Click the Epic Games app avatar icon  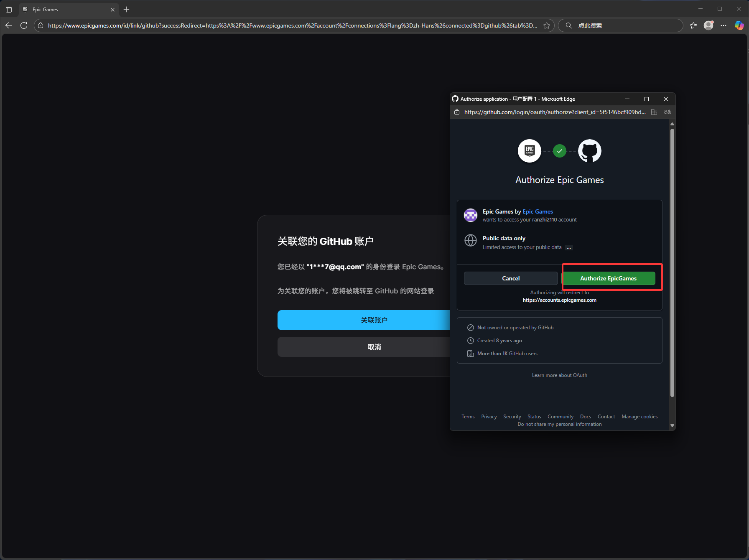tap(471, 215)
